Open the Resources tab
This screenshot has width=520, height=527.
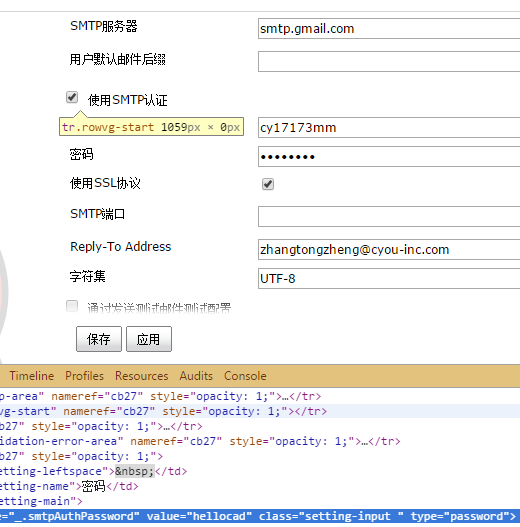pos(142,376)
